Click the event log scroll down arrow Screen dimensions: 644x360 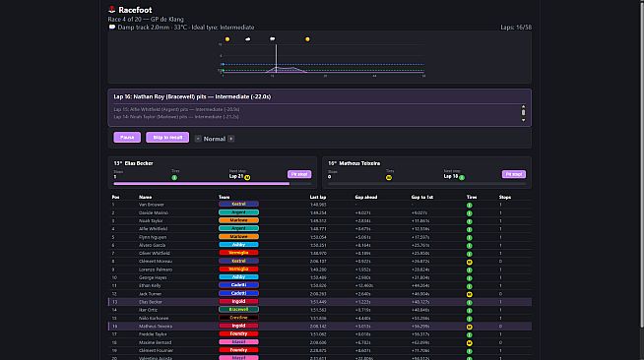point(523,120)
